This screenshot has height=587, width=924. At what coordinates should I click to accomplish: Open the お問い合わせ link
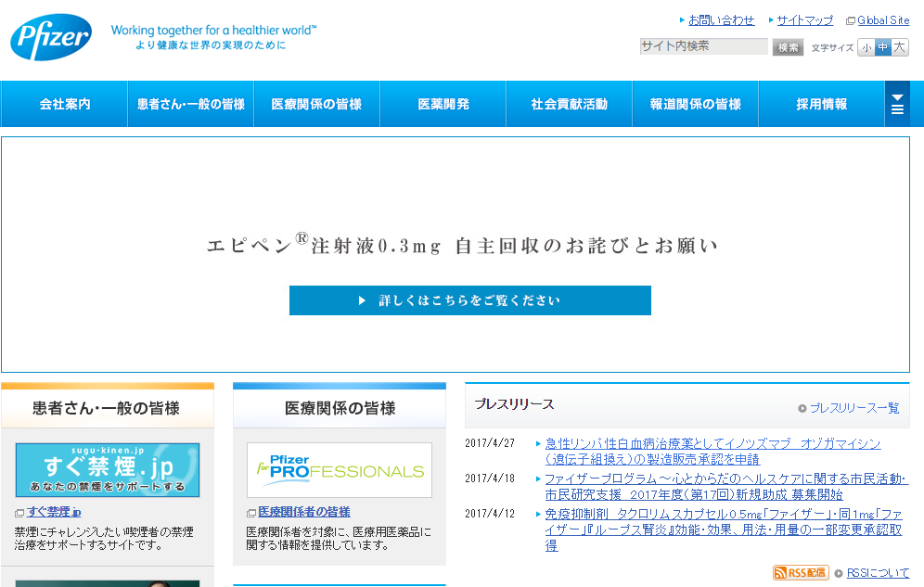click(x=721, y=20)
